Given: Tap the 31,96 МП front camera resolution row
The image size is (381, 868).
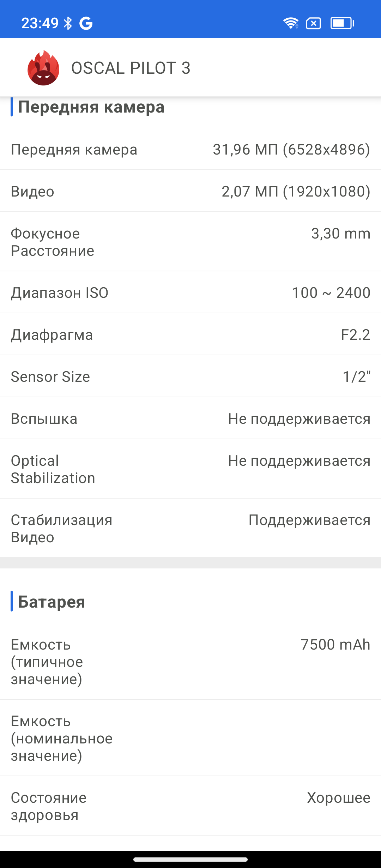Looking at the screenshot, I should click(x=190, y=150).
